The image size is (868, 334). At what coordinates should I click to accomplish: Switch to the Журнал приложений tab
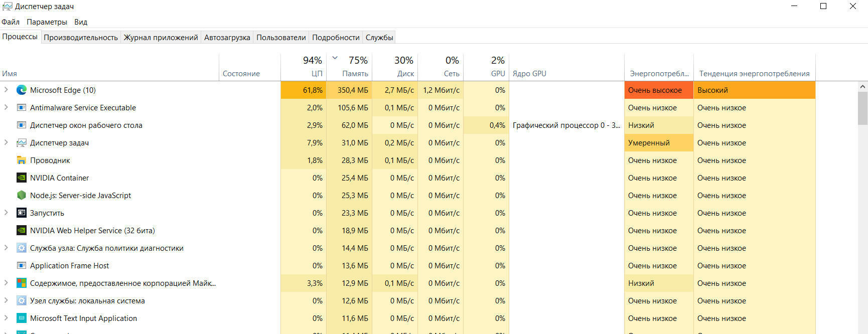point(161,38)
